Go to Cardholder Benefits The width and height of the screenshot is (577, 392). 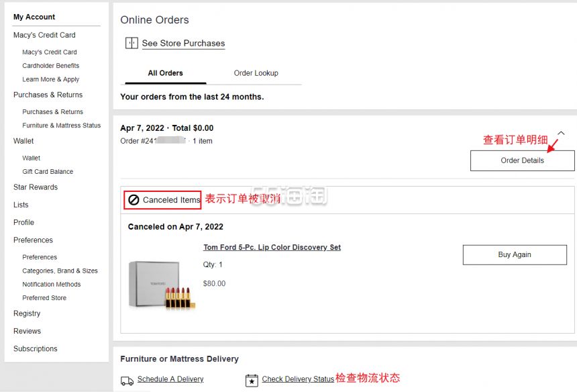[x=51, y=66]
